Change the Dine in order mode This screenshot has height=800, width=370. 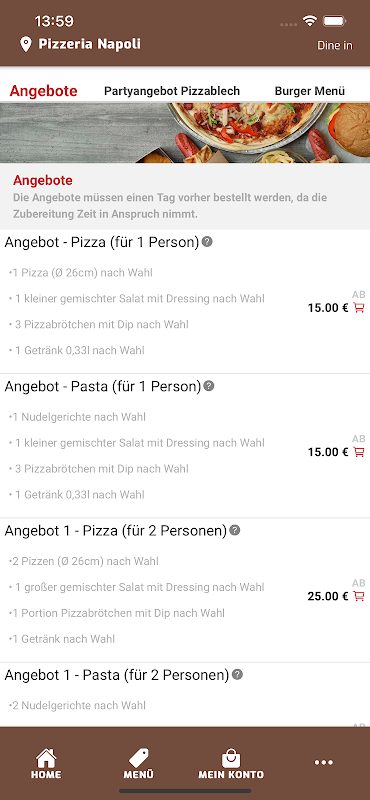point(335,45)
